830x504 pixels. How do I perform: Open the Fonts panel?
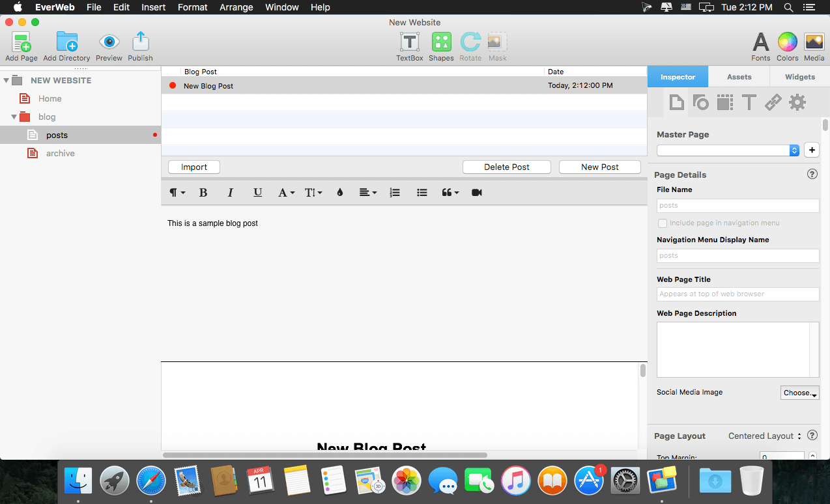pyautogui.click(x=760, y=43)
